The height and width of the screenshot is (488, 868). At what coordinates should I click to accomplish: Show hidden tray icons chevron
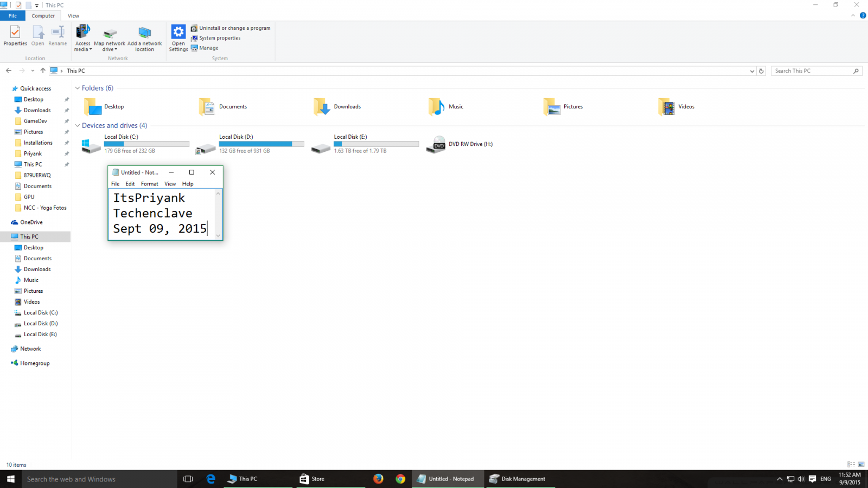click(x=780, y=479)
